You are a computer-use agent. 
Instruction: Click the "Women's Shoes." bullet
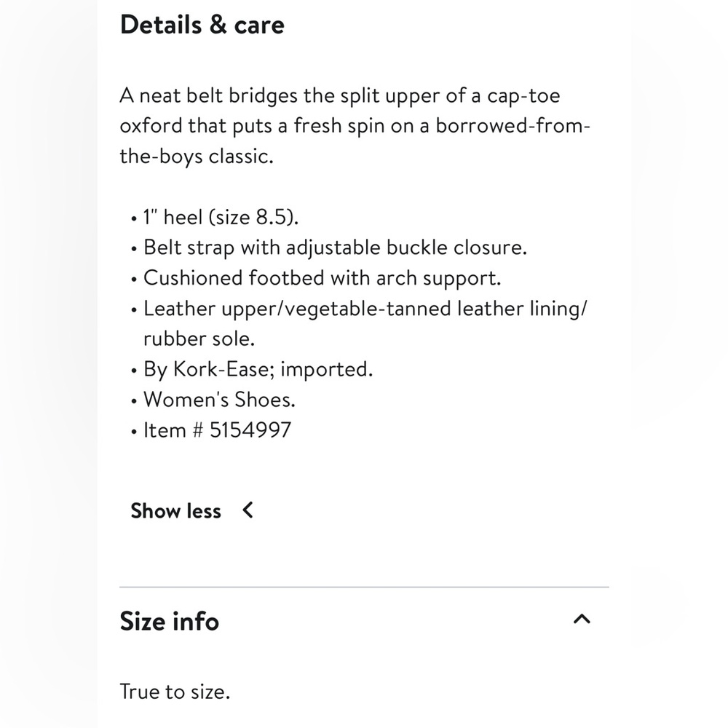coord(219,399)
